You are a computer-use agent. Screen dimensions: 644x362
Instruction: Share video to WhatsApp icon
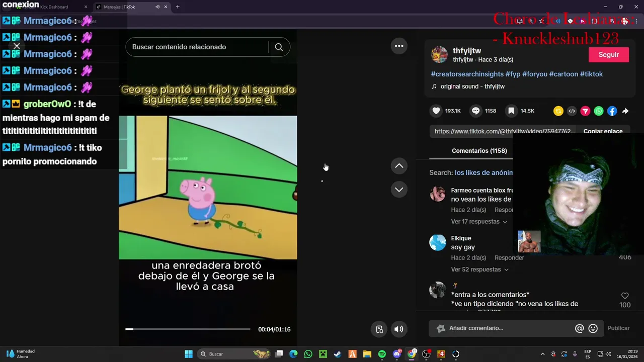pyautogui.click(x=599, y=111)
